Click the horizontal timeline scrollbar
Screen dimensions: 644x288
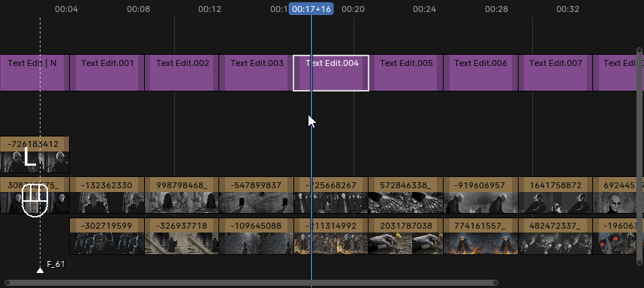(x=251, y=283)
